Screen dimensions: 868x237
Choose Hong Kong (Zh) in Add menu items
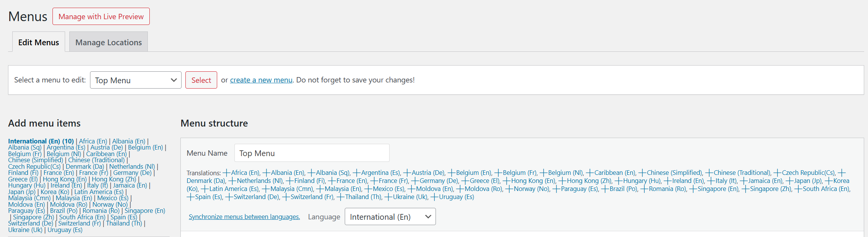[x=114, y=179]
